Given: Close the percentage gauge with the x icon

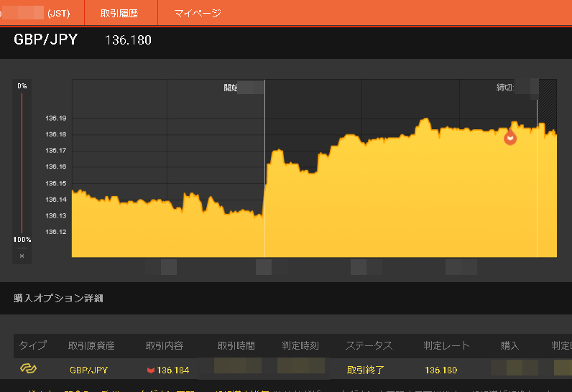Looking at the screenshot, I should [x=22, y=256].
